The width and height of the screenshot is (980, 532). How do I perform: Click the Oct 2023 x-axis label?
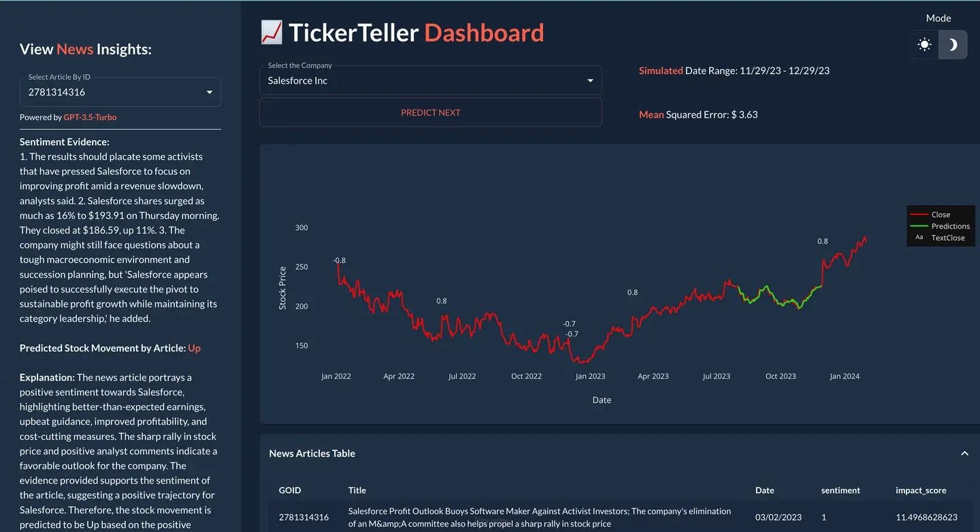click(x=781, y=376)
